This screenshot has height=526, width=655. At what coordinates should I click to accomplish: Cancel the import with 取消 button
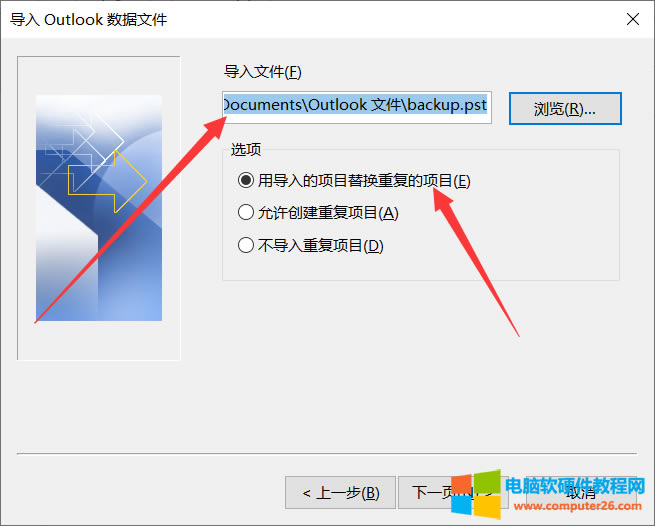[x=581, y=493]
